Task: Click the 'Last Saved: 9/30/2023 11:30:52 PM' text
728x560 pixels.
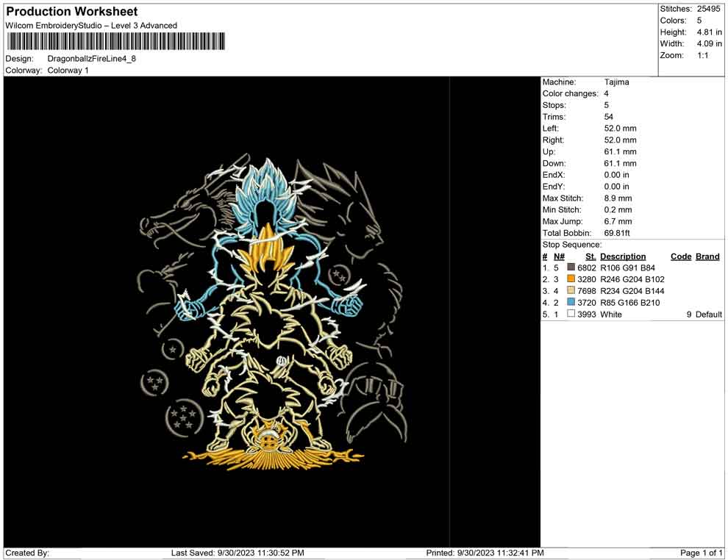Action: [x=238, y=553]
